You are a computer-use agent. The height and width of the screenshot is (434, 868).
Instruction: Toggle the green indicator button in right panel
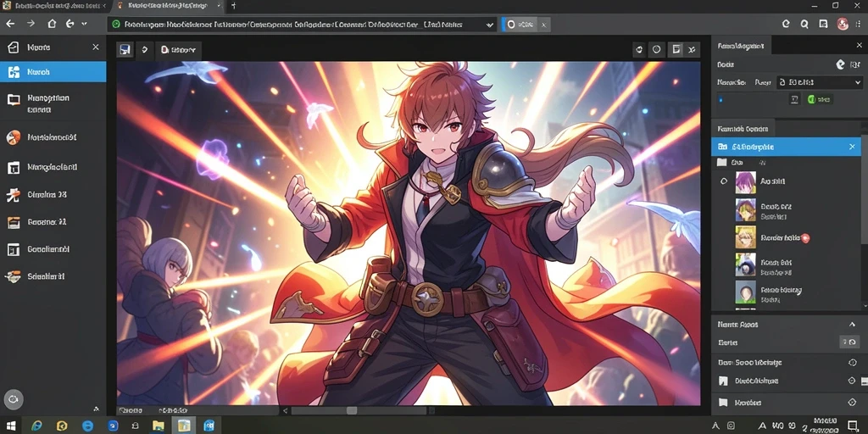point(820,100)
